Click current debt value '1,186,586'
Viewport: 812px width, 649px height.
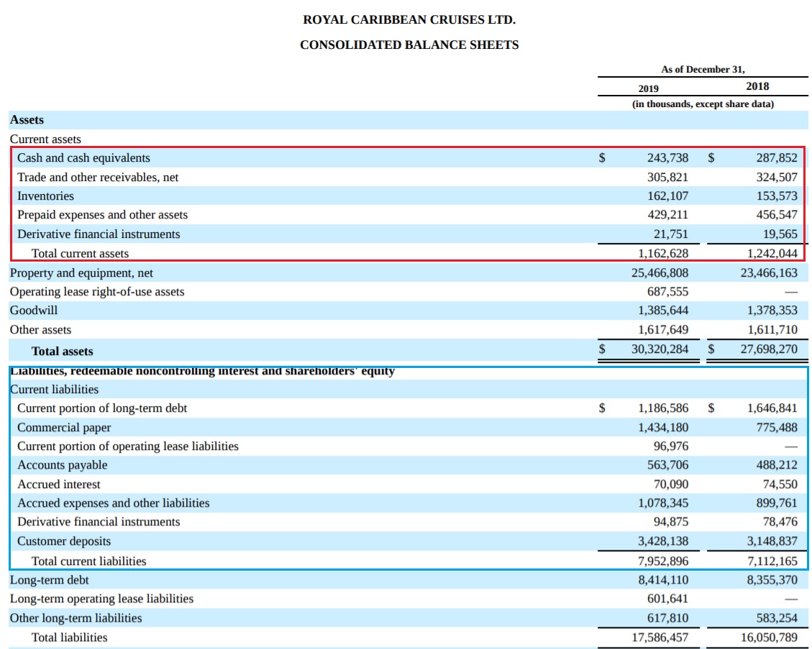(x=663, y=408)
